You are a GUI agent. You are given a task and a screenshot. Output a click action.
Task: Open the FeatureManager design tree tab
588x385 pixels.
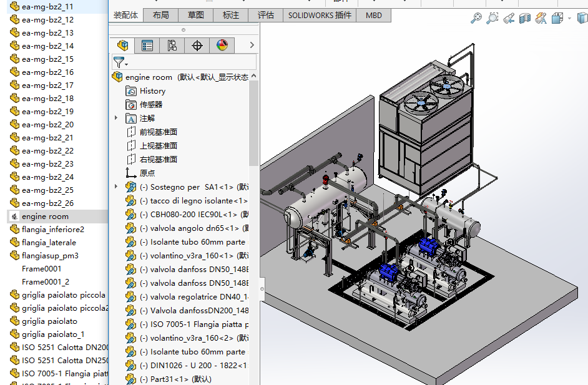click(x=122, y=45)
